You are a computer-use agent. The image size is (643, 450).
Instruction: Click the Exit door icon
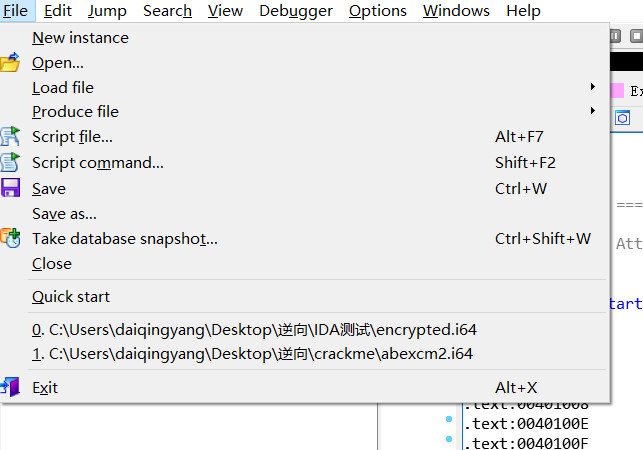10,387
